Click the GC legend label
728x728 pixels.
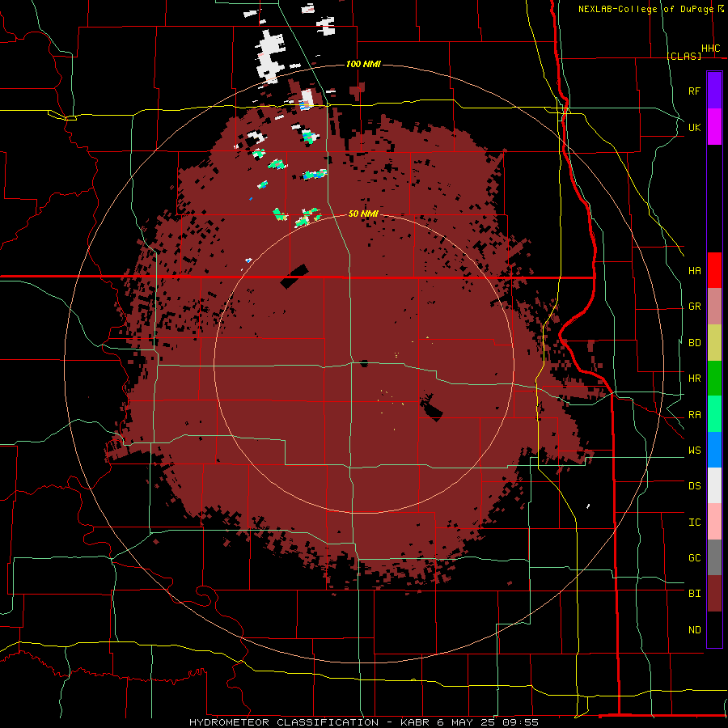[695, 558]
